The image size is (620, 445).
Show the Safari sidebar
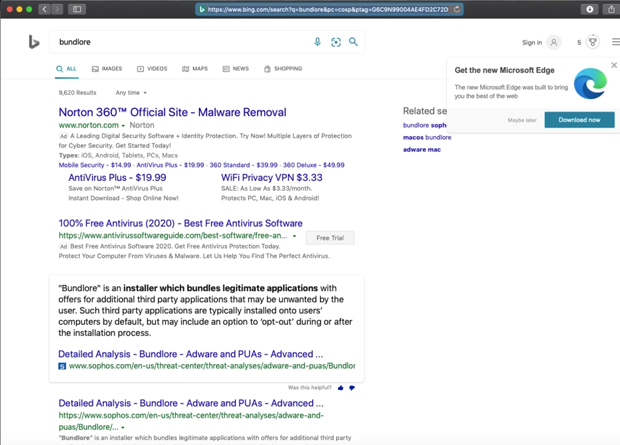click(x=77, y=9)
